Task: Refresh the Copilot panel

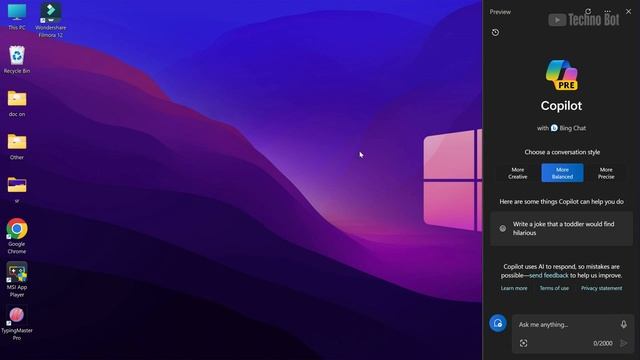Action: coord(588,11)
